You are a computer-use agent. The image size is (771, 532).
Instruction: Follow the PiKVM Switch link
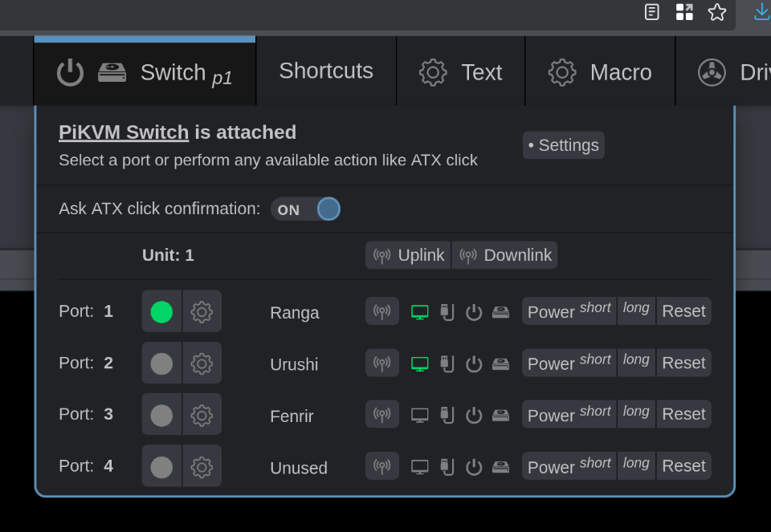[124, 132]
